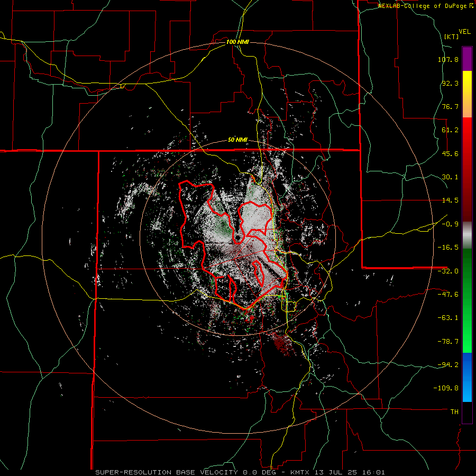Click the 45.6 legend value
The width and height of the screenshot is (476, 476).
pos(450,153)
